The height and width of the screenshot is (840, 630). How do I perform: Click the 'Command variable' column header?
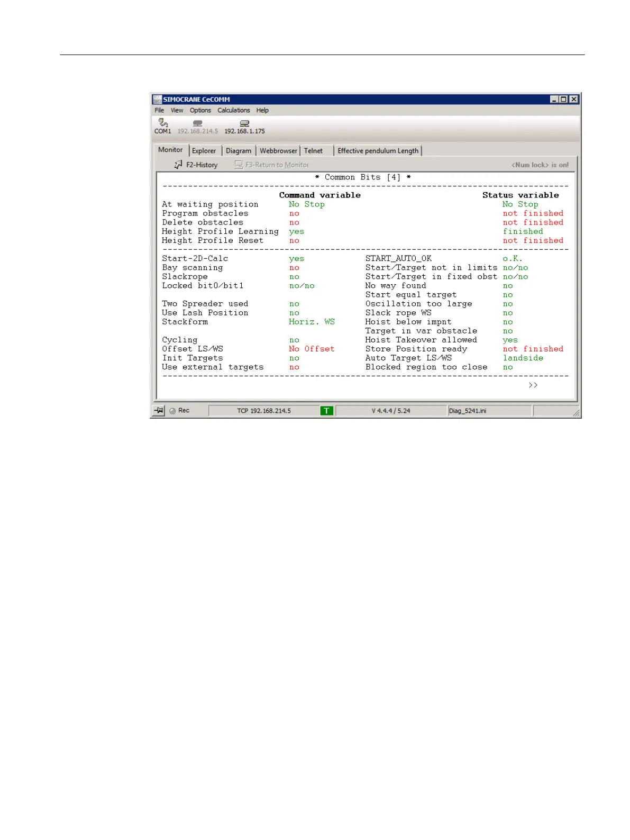click(x=320, y=195)
